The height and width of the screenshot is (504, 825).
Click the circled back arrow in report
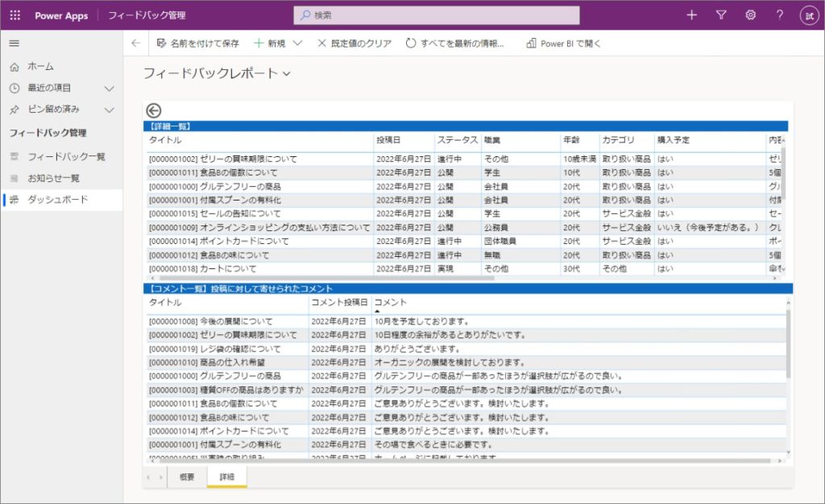pyautogui.click(x=154, y=111)
